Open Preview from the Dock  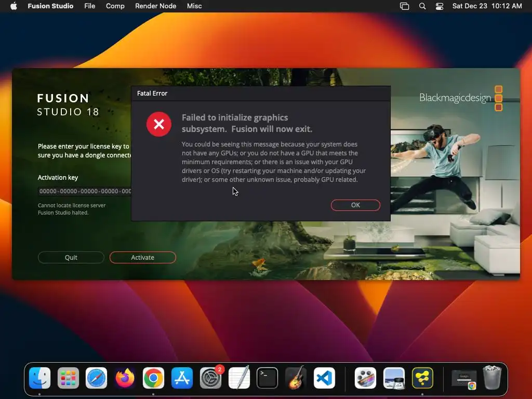tap(394, 378)
